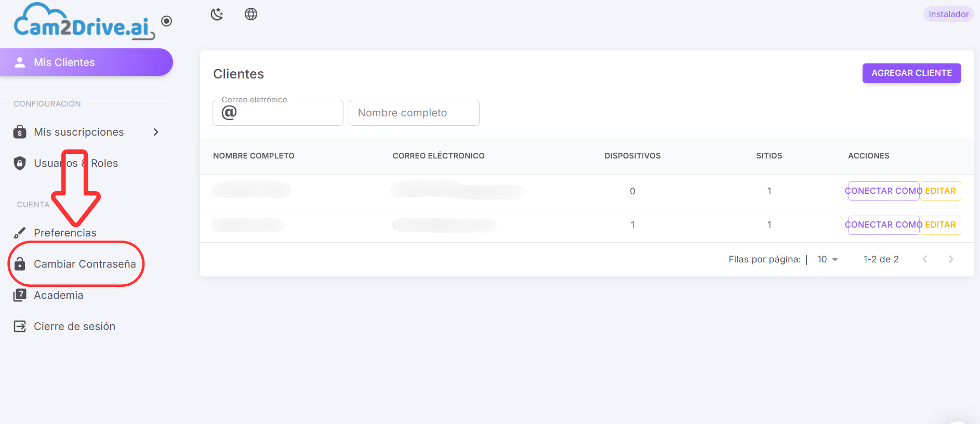Click the Cam2Drive.ai logo
Screen dimensions: 980x424
tap(84, 22)
